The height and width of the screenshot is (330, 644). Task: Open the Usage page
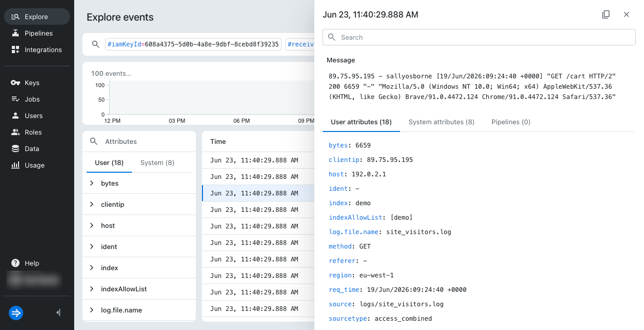[x=37, y=165]
